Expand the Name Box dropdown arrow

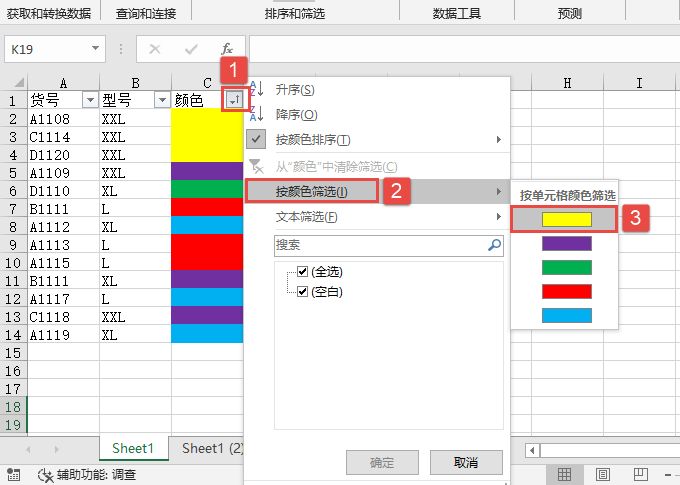point(95,48)
